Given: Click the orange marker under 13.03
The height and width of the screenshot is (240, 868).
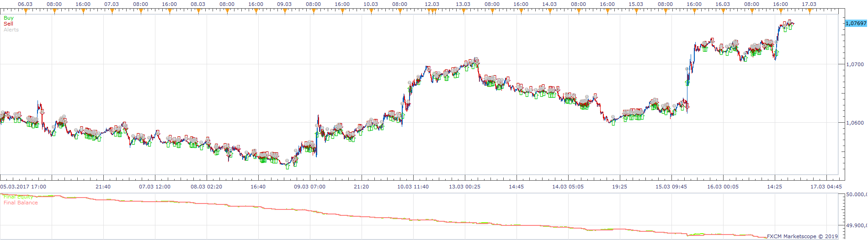Looking at the screenshot, I should coord(463,11).
